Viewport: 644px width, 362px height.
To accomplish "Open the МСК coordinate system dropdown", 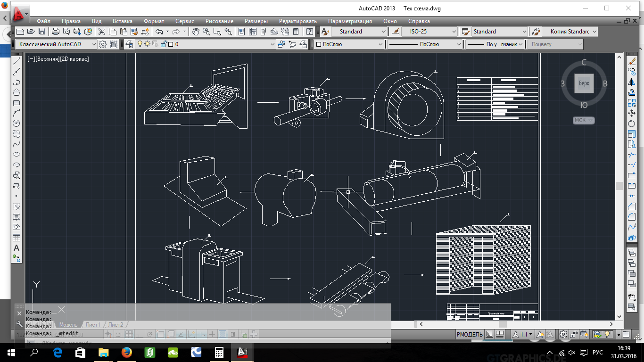I will coord(584,120).
